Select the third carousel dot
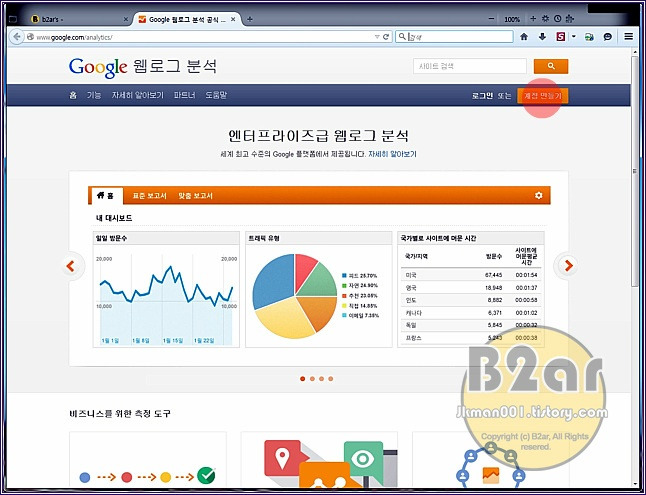This screenshot has height=495, width=646. [x=321, y=379]
